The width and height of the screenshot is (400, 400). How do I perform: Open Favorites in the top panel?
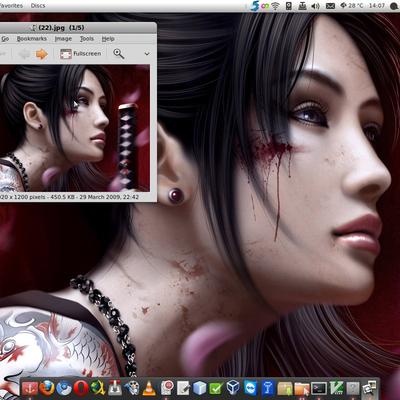[11, 6]
